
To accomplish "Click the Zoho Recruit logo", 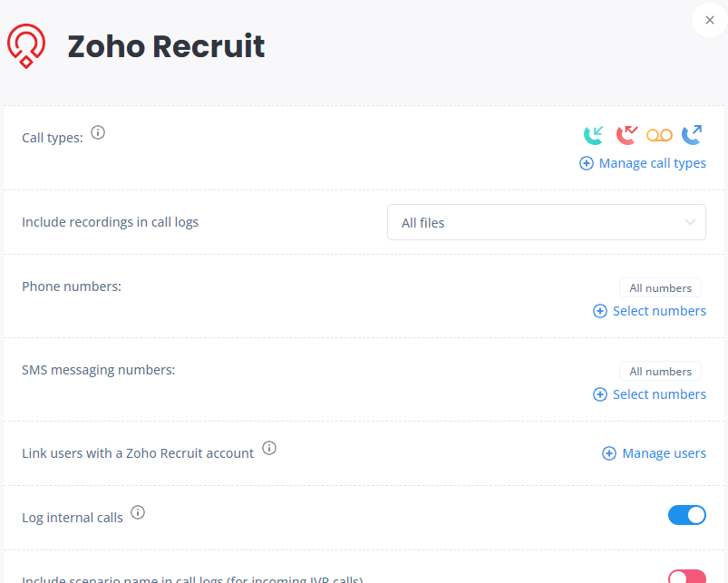I will pos(26,46).
